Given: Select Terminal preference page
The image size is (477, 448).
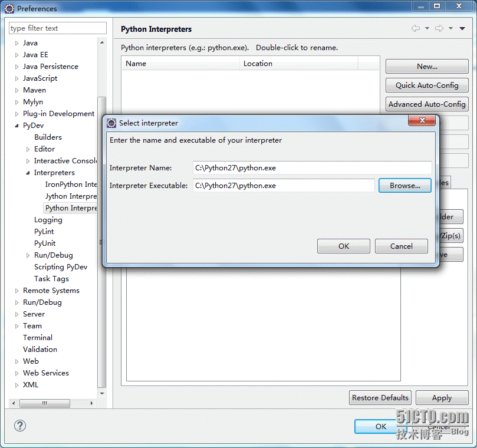Looking at the screenshot, I should pyautogui.click(x=37, y=338).
